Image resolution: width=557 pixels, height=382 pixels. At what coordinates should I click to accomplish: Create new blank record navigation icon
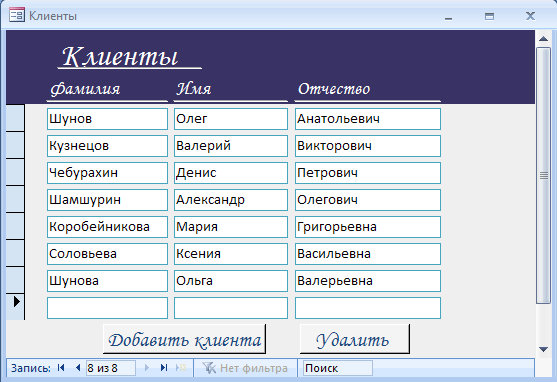181,368
